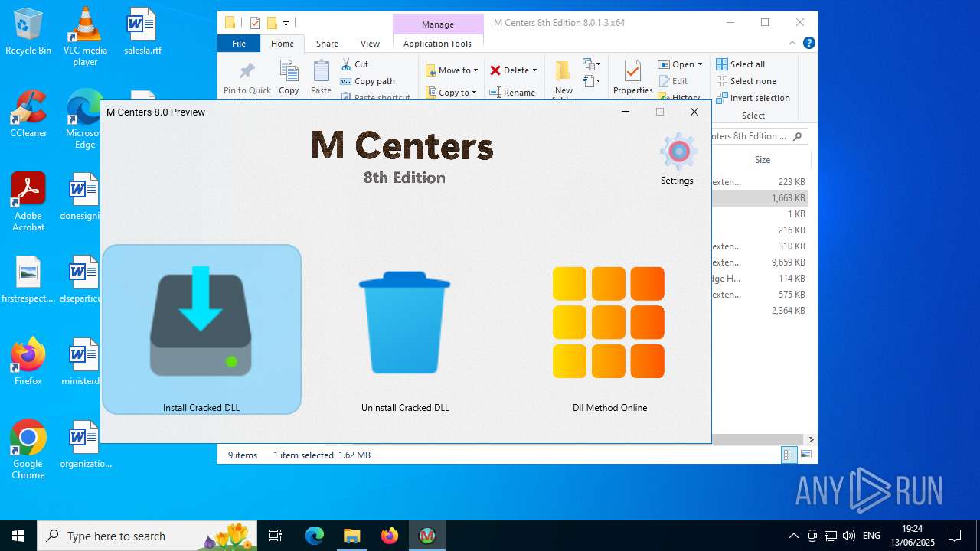Click the Explorer search input field

(x=750, y=136)
